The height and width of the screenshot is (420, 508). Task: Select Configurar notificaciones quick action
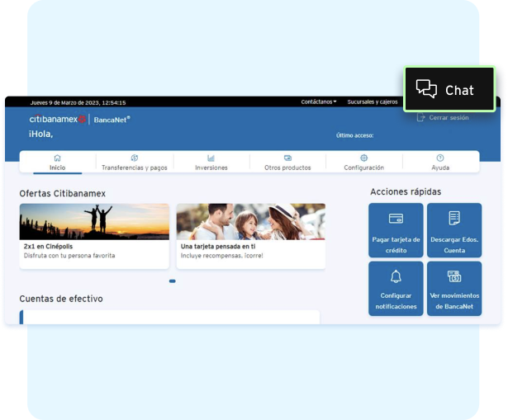(396, 289)
